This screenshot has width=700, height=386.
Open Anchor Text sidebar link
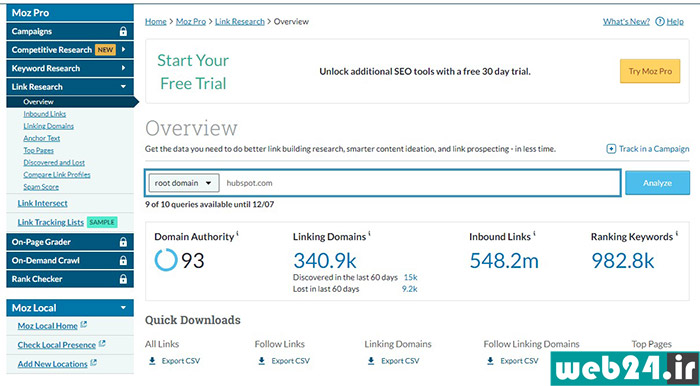[42, 138]
